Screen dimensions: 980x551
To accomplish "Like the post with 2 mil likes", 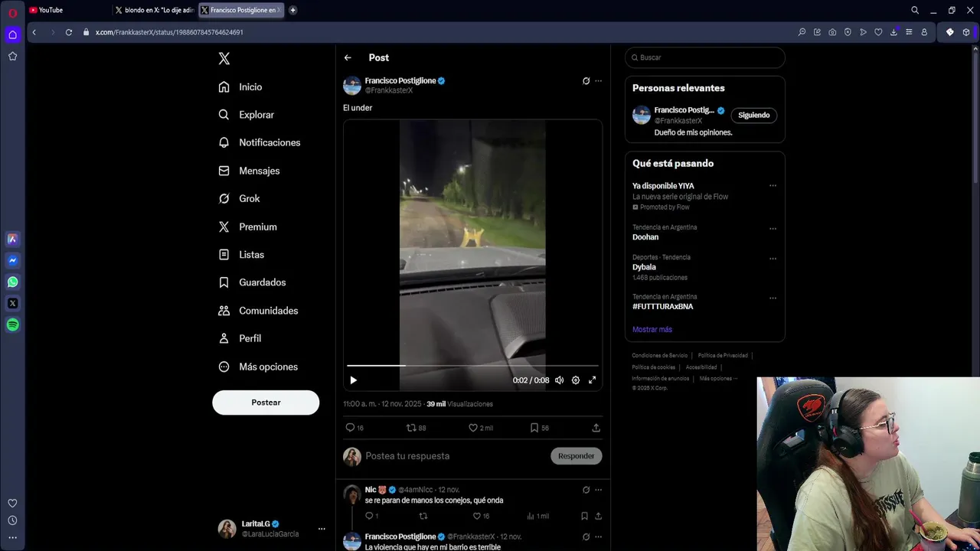I will (473, 428).
